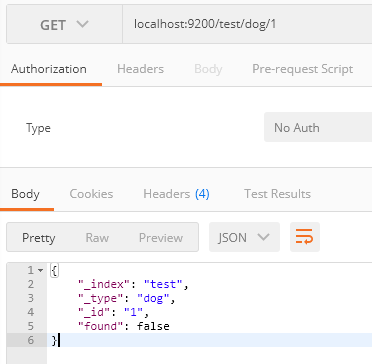Click line number 2 in the gutter

(x=31, y=284)
